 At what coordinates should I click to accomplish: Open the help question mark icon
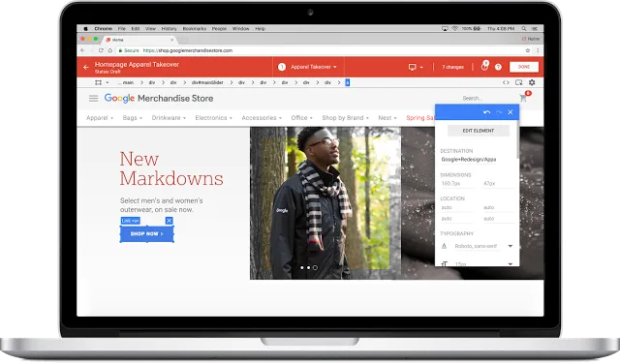[498, 67]
